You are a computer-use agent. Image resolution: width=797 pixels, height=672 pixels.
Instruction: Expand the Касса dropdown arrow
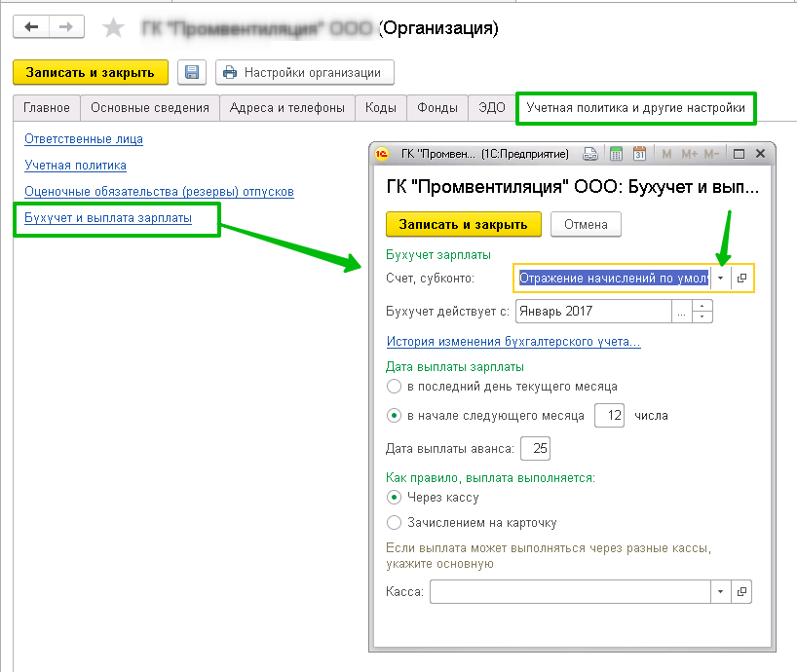tap(721, 592)
